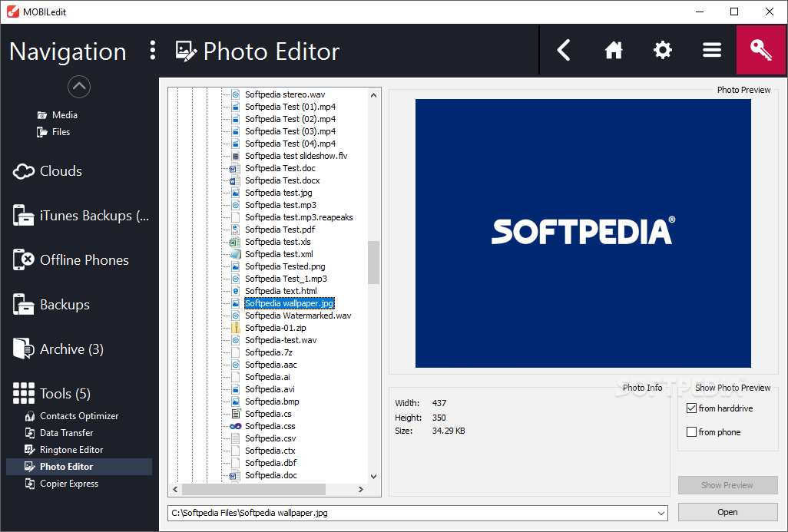Click the file tree scroll-down arrow
Image resolution: width=788 pixels, height=532 pixels.
373,476
